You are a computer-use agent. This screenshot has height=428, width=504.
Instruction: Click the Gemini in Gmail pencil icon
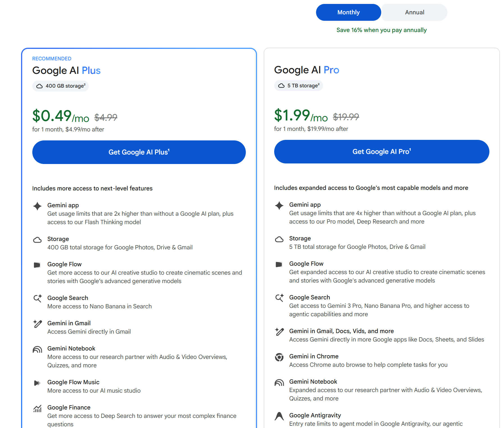pos(37,324)
